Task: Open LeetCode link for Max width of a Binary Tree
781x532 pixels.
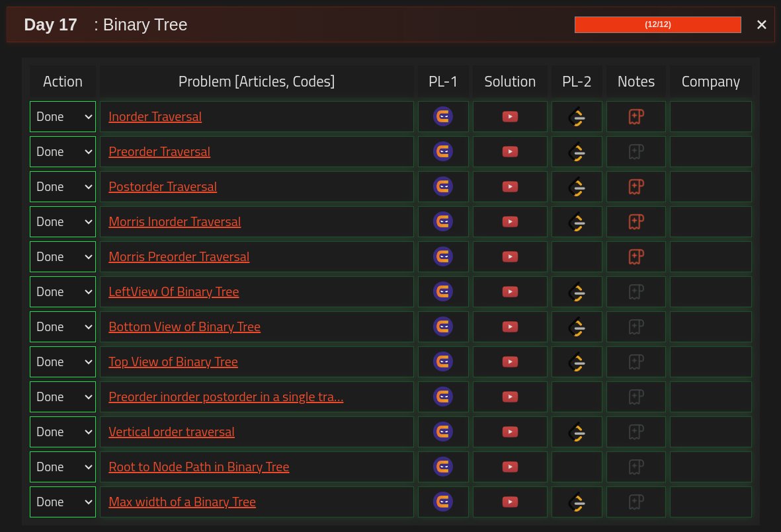Action: [577, 502]
